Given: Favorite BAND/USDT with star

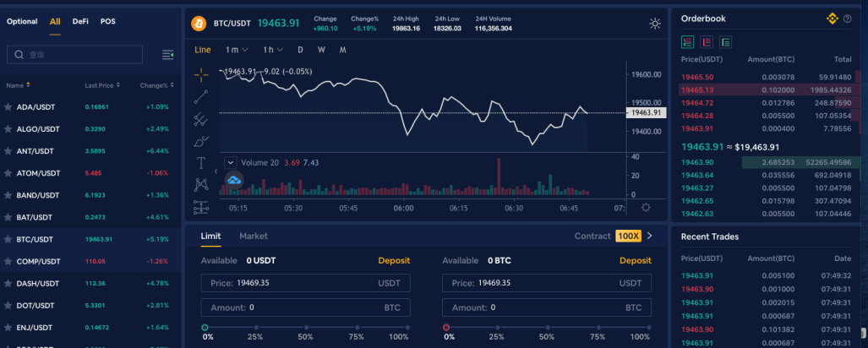Looking at the screenshot, I should (8, 195).
